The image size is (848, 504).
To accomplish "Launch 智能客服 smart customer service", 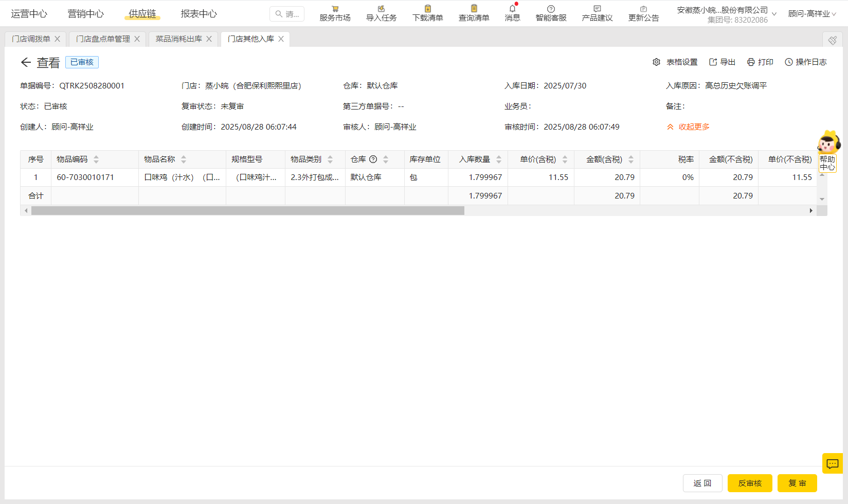I will [x=550, y=12].
